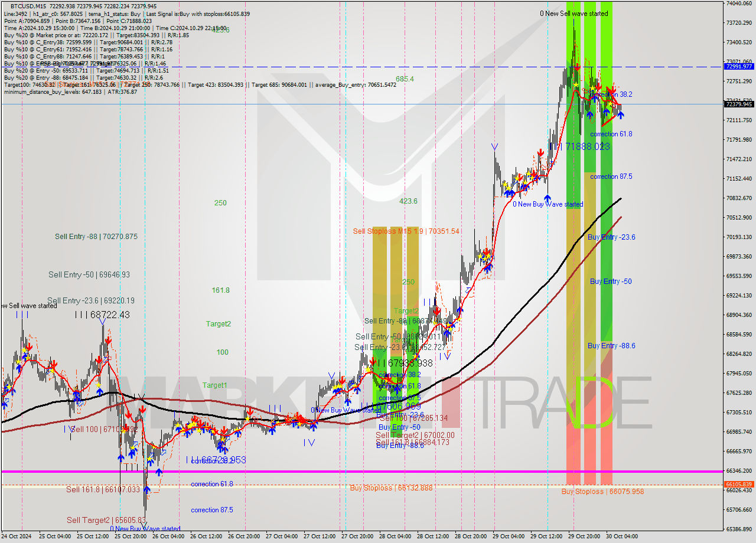Click the green 685.4 Fibonacci label
756x543 pixels.
[x=405, y=78]
